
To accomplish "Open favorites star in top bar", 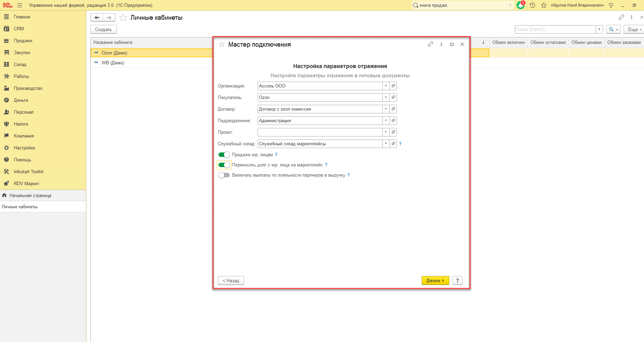I will coord(544,5).
